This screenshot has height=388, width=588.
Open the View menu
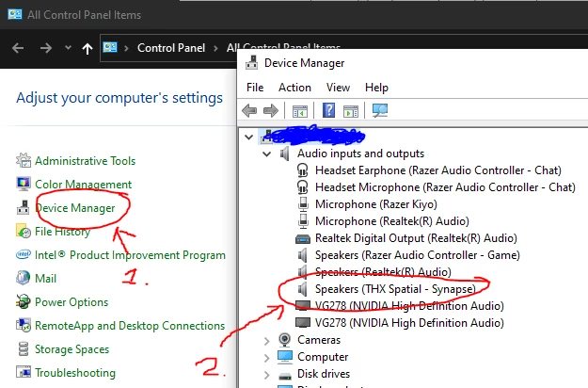coord(338,88)
